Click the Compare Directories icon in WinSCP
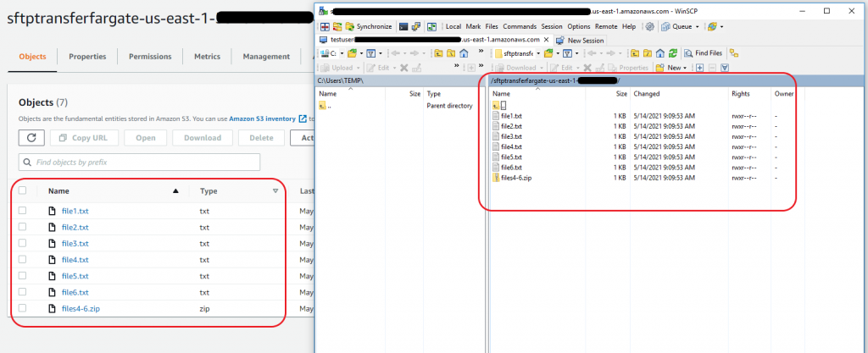 coord(325,26)
